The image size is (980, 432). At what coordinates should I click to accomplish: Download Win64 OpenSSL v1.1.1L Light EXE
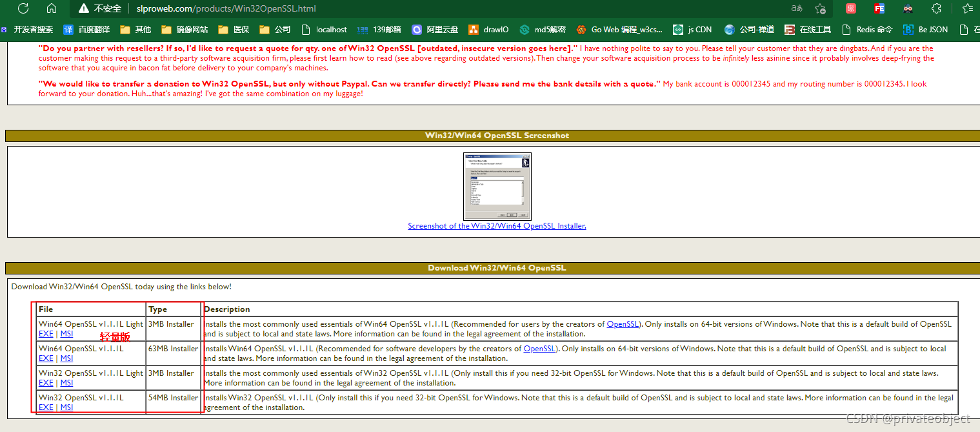tap(46, 334)
